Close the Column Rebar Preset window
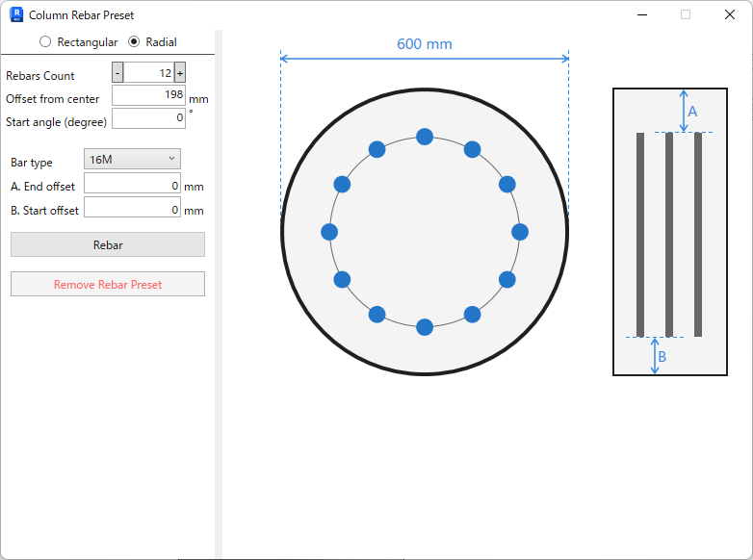The width and height of the screenshot is (753, 560). [x=730, y=14]
